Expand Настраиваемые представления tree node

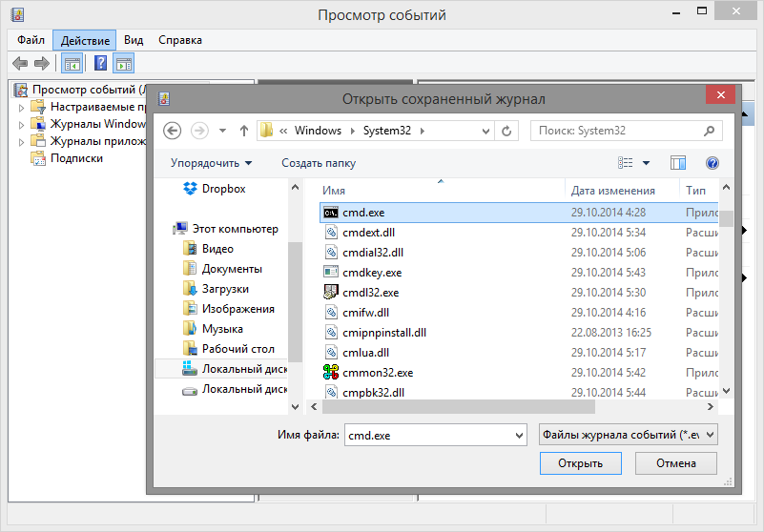pos(21,108)
